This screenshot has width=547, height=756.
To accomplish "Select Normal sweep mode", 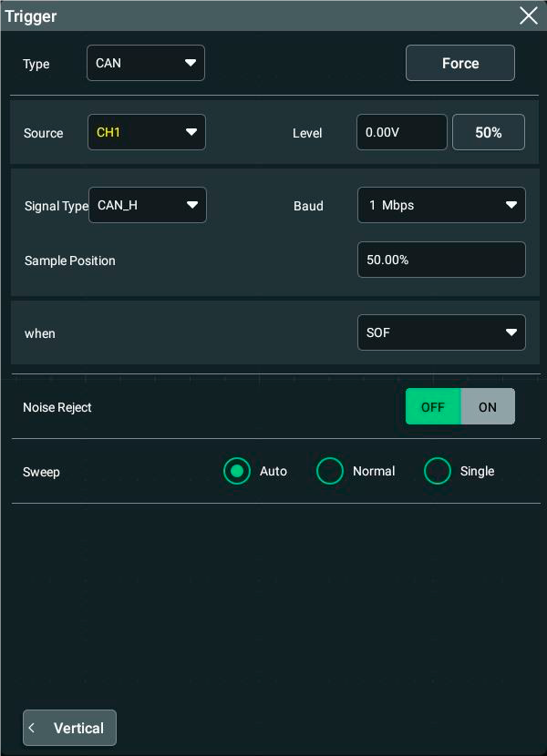I will pyautogui.click(x=330, y=471).
